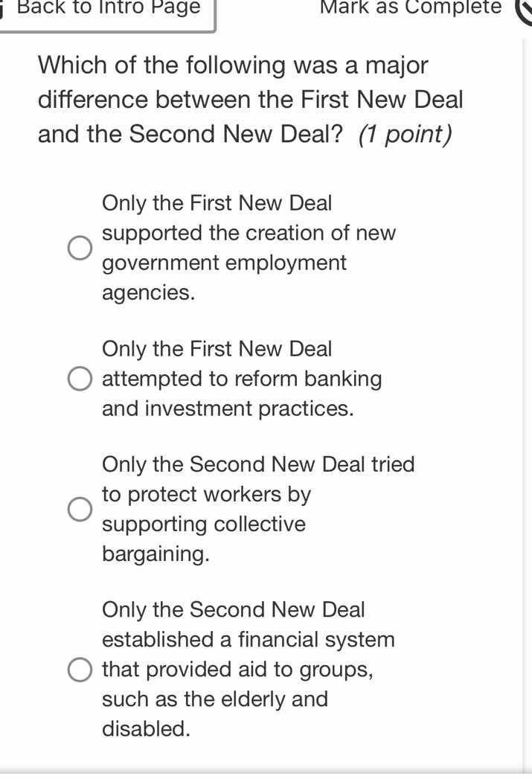Choose the answer about banking and investment reform
Viewport: 532px width, 779px height.
coord(79,378)
